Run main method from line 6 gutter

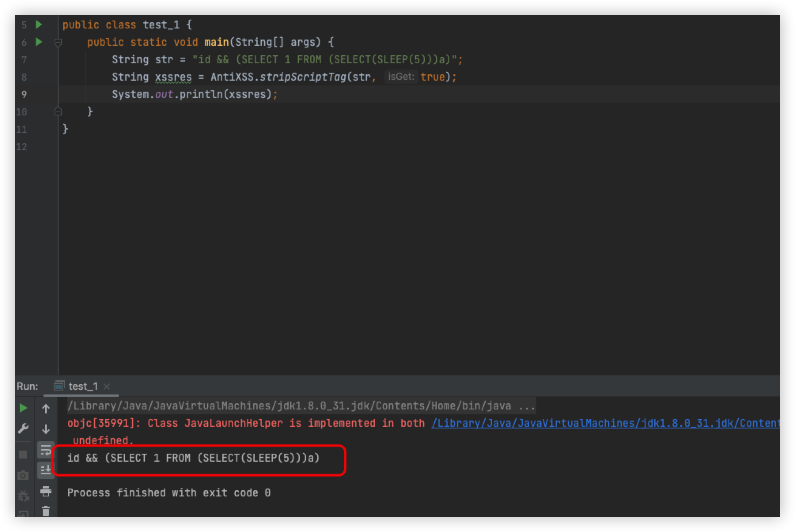39,42
